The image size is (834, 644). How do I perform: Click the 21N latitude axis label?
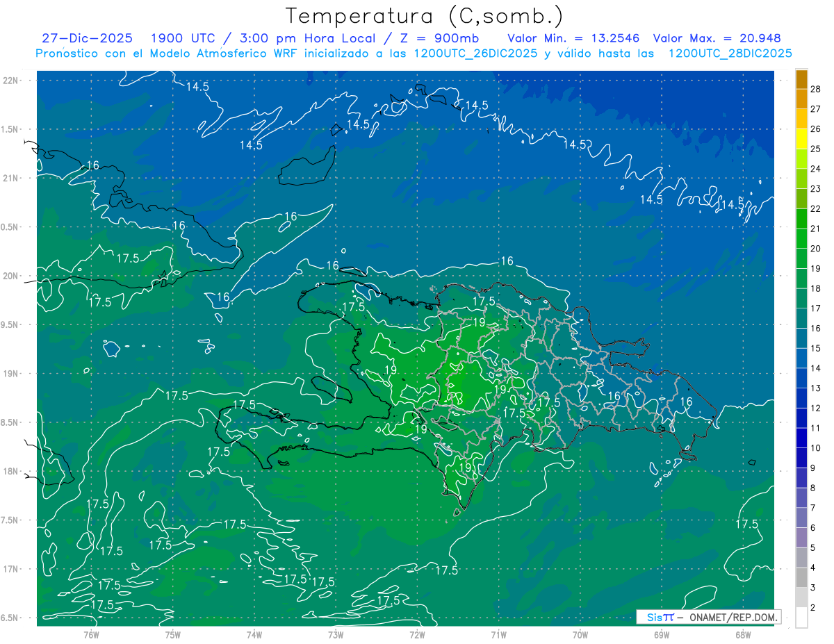tap(11, 178)
